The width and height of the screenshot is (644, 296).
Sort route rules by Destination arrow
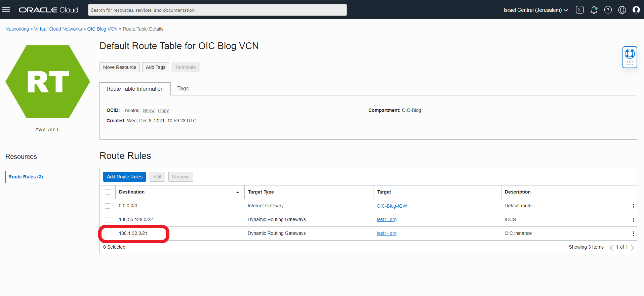coord(238,192)
